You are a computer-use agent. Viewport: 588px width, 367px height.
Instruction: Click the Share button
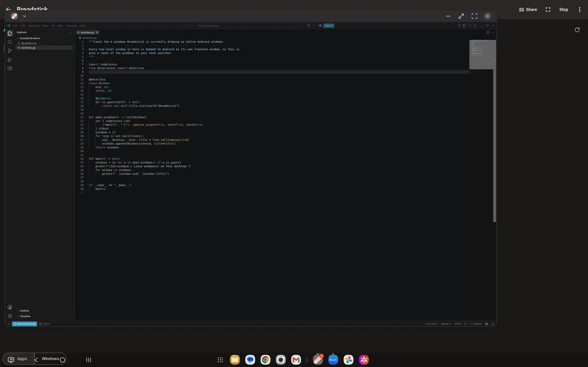coord(528,10)
